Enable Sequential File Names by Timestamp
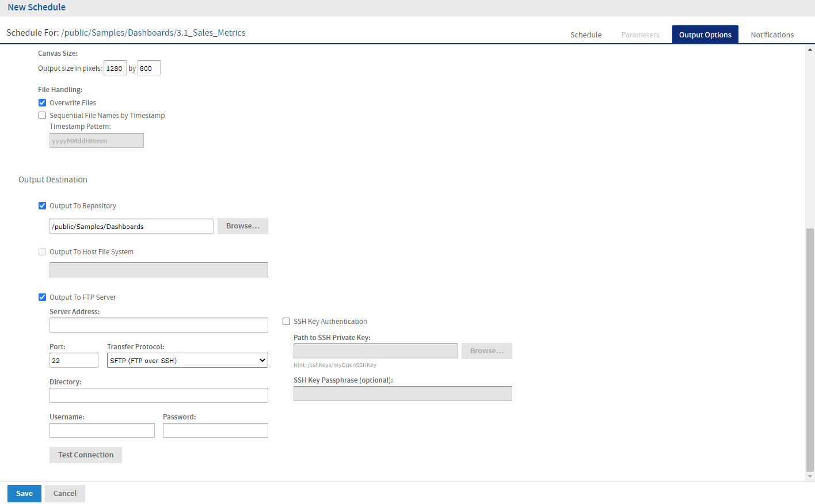The height and width of the screenshot is (504, 815). click(x=42, y=116)
